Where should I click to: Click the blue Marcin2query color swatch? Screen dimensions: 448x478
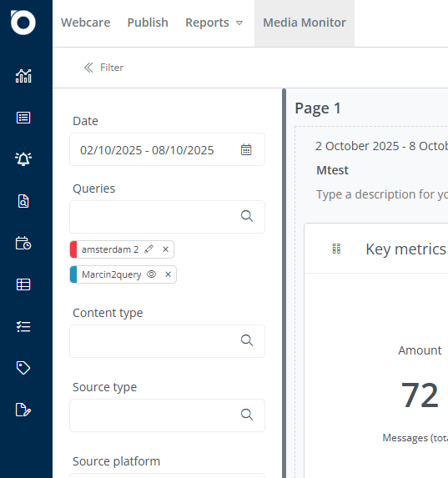pyautogui.click(x=73, y=274)
